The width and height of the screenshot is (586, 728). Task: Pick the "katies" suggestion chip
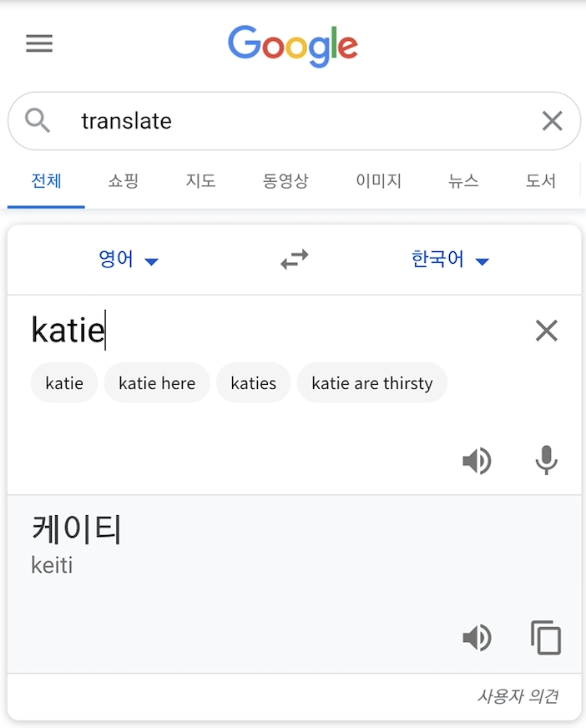coord(253,383)
